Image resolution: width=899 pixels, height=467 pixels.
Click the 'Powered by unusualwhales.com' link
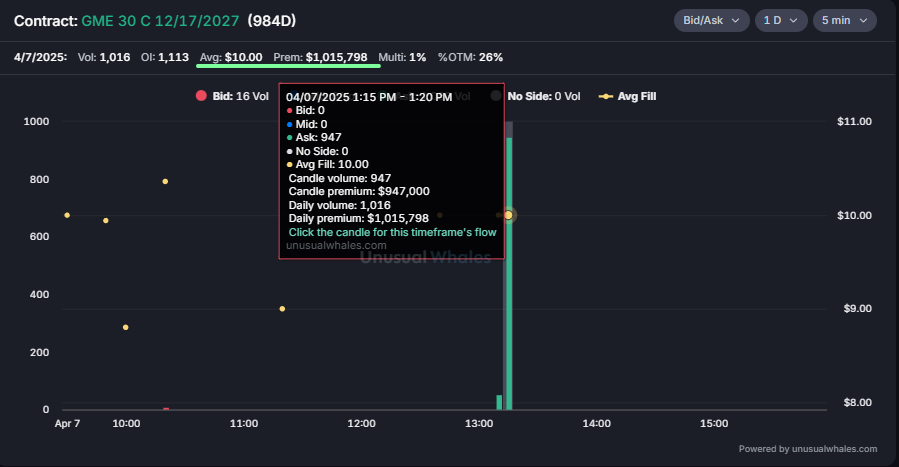coord(808,449)
